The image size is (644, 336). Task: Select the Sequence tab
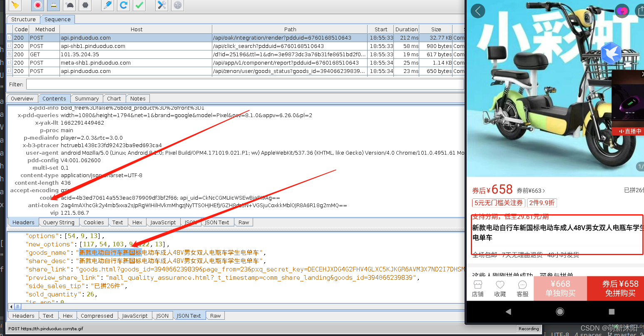(x=57, y=19)
